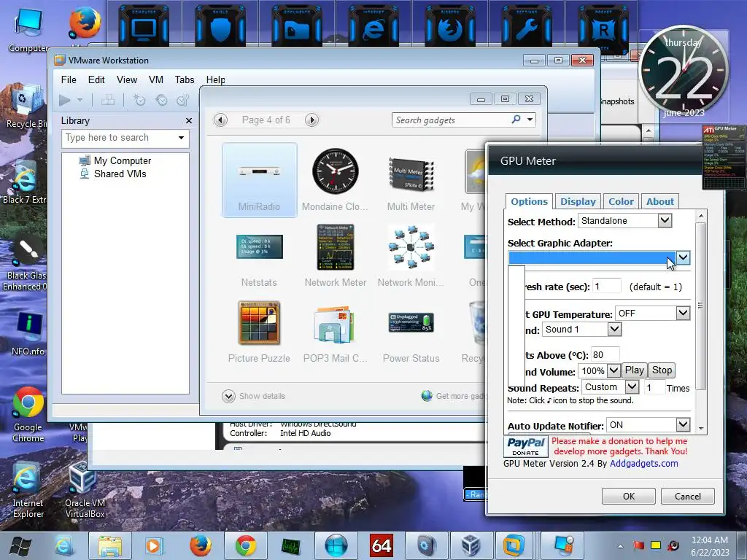Open the Help menu in VMware
Image resolution: width=747 pixels, height=560 pixels.
(215, 79)
